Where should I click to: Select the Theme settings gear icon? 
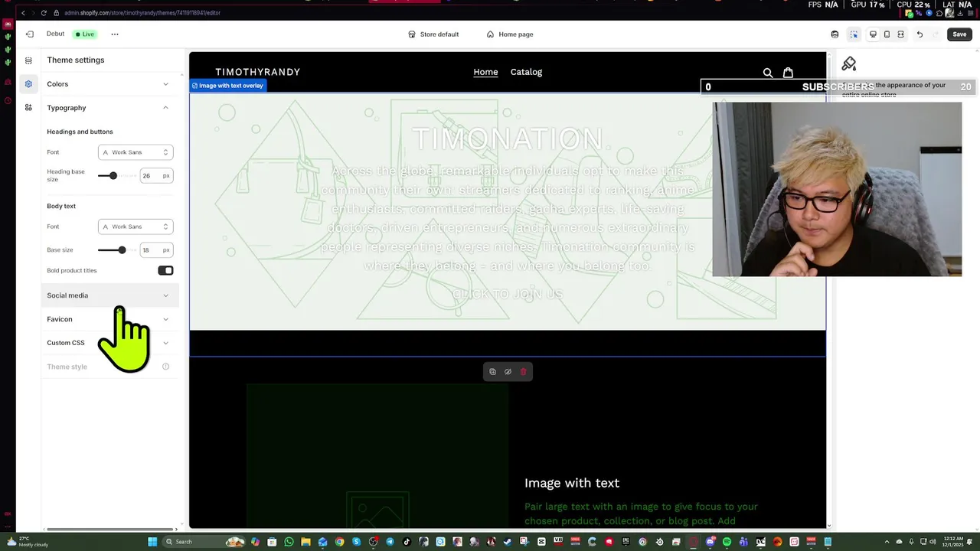click(x=28, y=84)
